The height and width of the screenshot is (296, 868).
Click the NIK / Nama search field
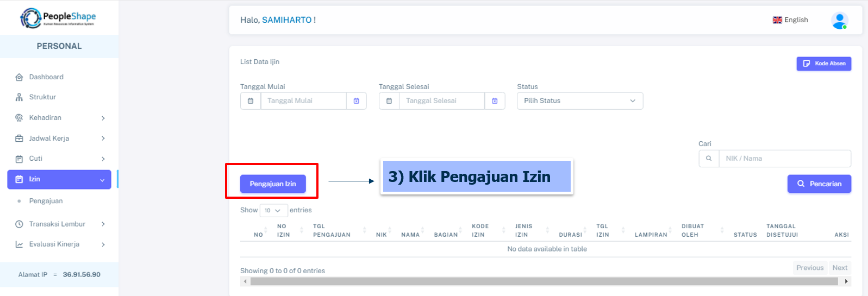tap(784, 159)
